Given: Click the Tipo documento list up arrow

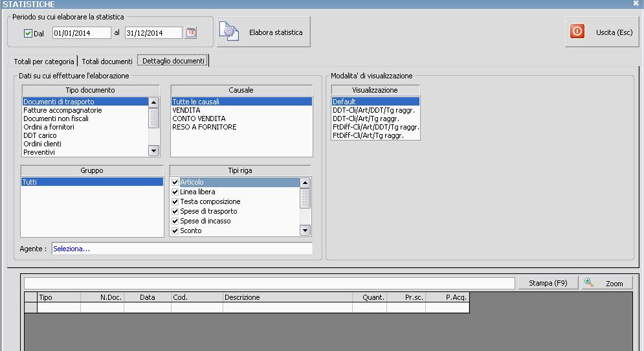Looking at the screenshot, I should (153, 102).
